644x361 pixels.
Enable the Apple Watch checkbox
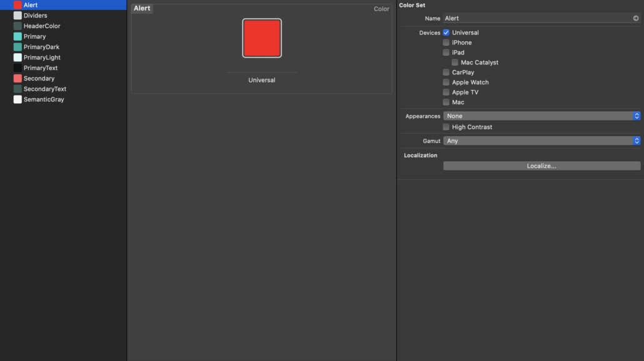pos(446,82)
